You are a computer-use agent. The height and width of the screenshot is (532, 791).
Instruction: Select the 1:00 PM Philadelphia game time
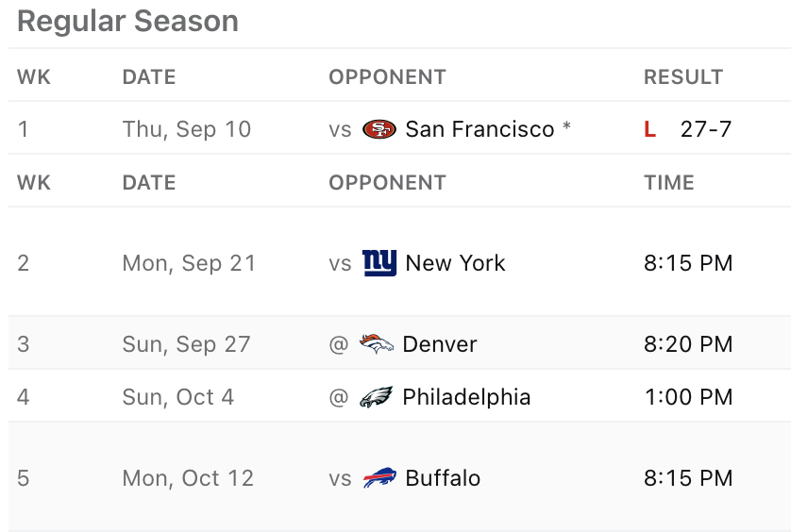click(688, 397)
